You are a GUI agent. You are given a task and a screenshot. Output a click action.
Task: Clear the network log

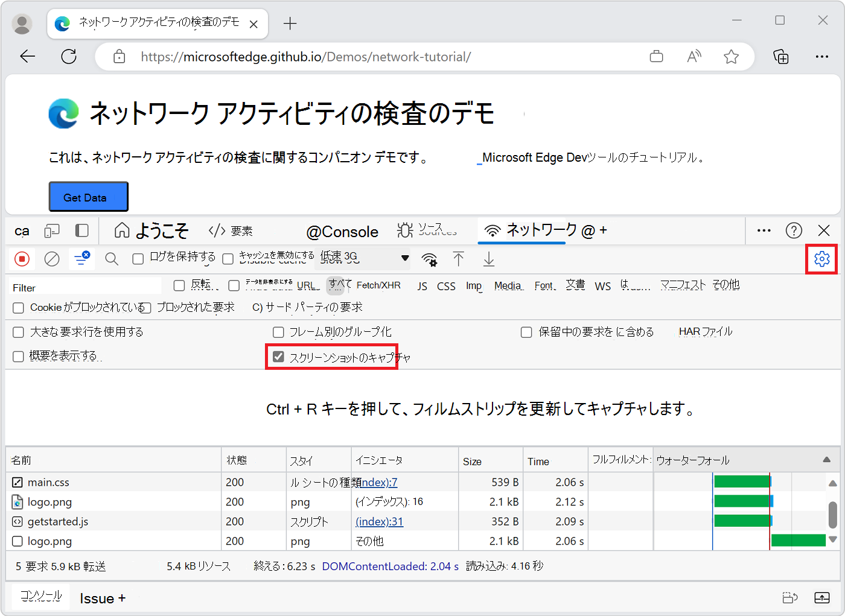(x=52, y=259)
